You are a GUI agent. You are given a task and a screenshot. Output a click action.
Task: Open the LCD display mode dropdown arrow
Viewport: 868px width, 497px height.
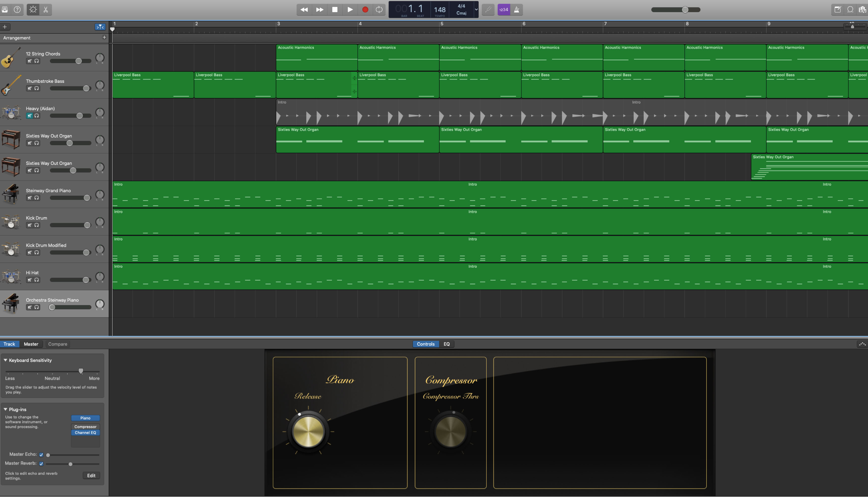click(476, 10)
